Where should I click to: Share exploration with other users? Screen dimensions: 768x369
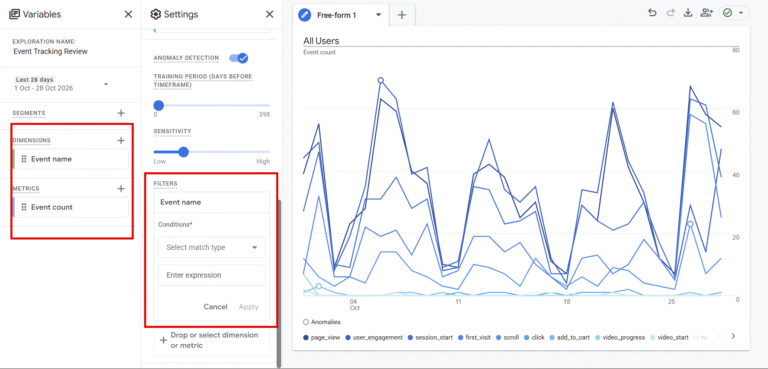click(x=706, y=13)
